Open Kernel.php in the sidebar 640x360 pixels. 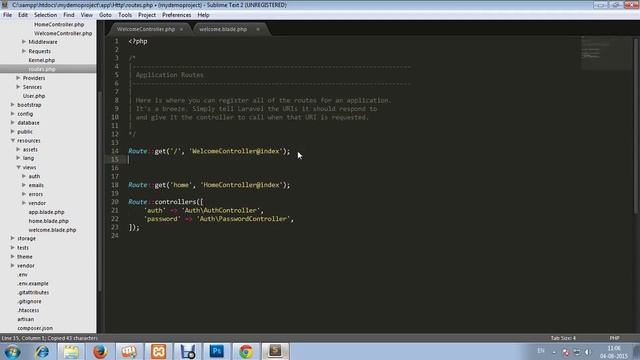pos(42,60)
